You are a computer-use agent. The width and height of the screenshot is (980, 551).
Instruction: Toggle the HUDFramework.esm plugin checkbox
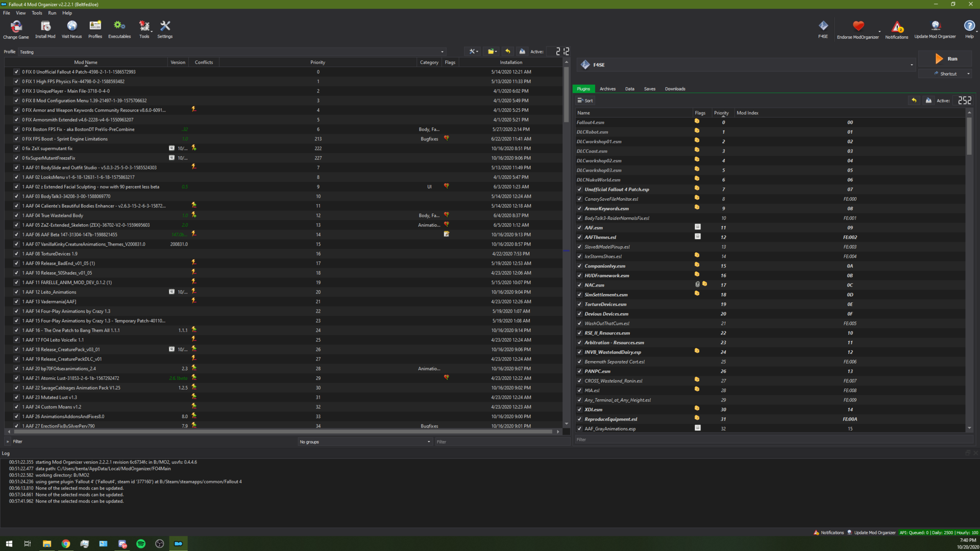579,276
